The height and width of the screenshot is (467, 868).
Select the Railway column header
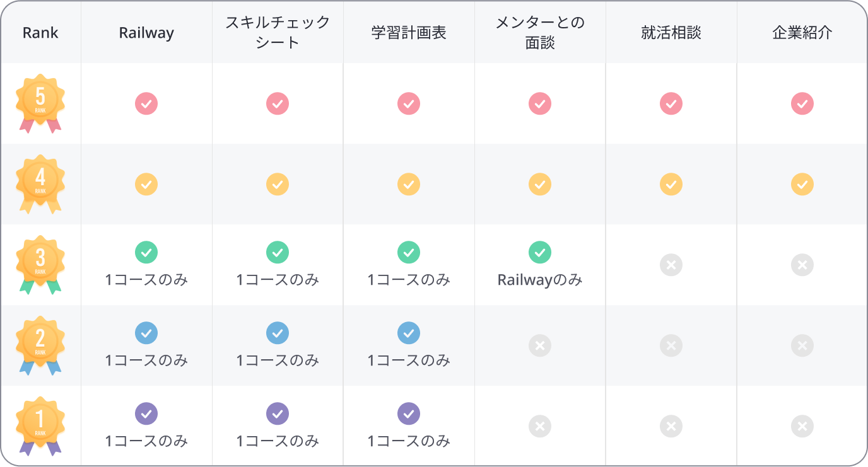coord(146,33)
